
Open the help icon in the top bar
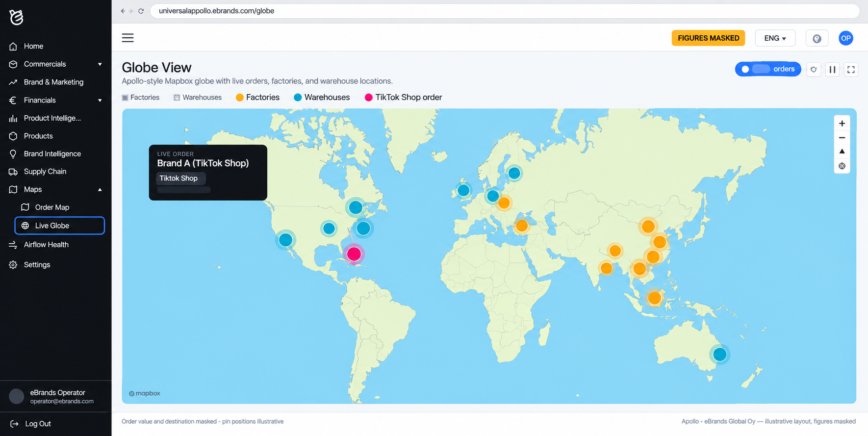pos(817,38)
